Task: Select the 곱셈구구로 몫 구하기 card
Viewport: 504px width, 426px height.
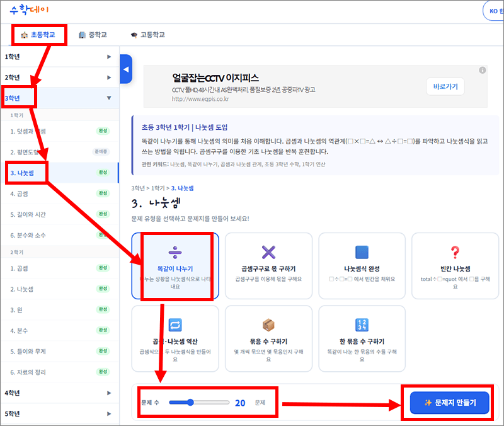Action: pyautogui.click(x=269, y=266)
